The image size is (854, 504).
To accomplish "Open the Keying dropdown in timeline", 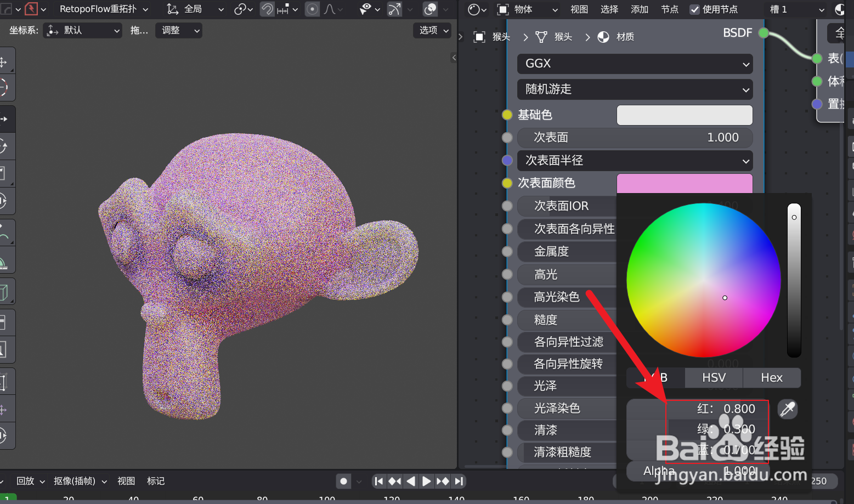I will coord(80,481).
